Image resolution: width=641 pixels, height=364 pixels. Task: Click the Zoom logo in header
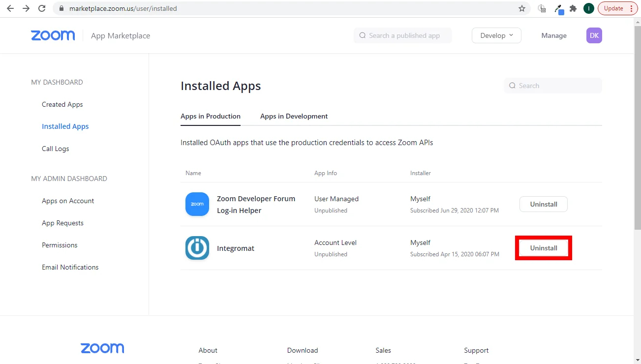[x=53, y=35]
